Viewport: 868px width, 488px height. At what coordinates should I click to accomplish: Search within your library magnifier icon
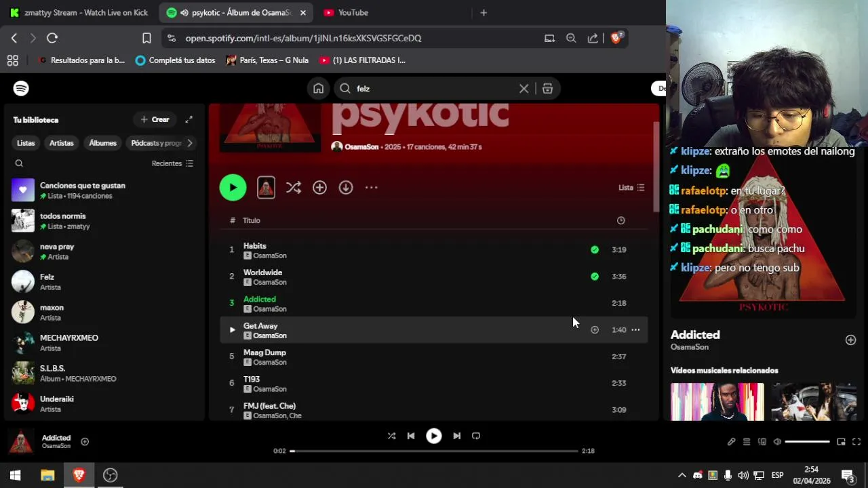tap(19, 163)
